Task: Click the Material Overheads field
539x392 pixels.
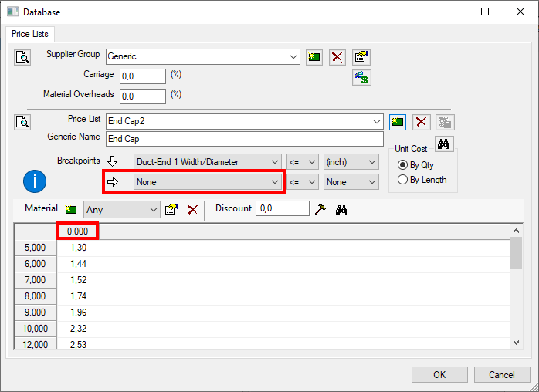Action: click(143, 96)
